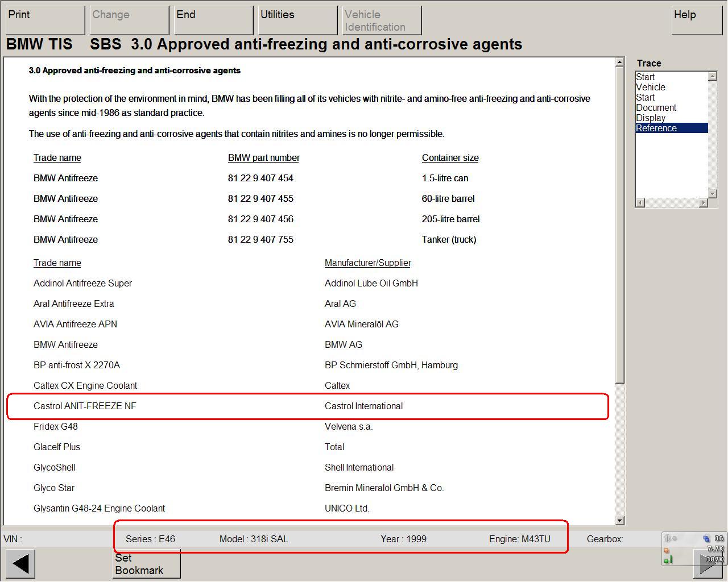Click 'Aral Antifreeze Extra' entry
Screen dimensions: 728x582
tap(74, 304)
